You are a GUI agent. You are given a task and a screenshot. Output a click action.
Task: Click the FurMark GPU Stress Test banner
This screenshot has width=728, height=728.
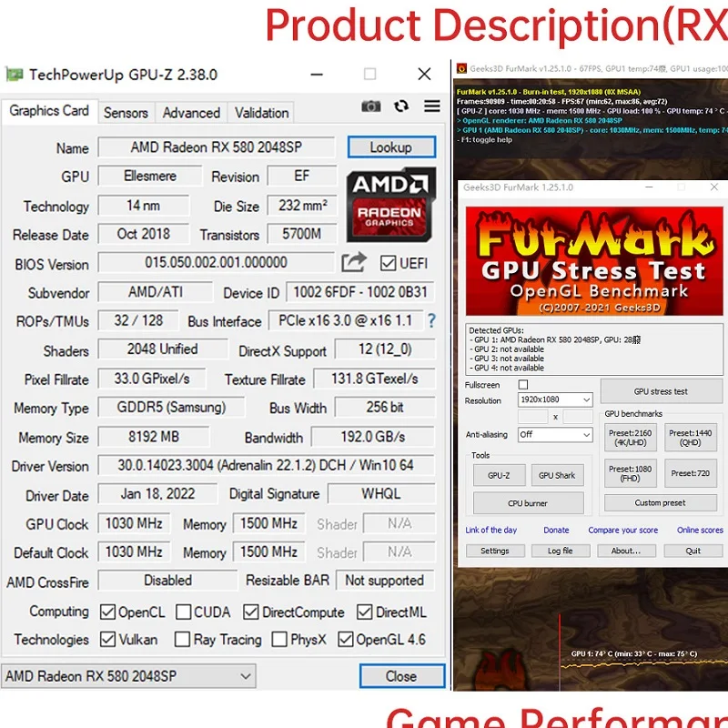[x=595, y=261]
